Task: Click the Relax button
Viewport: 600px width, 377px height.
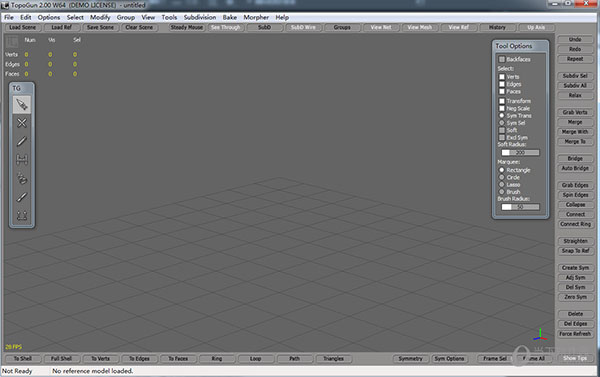Action: point(575,95)
